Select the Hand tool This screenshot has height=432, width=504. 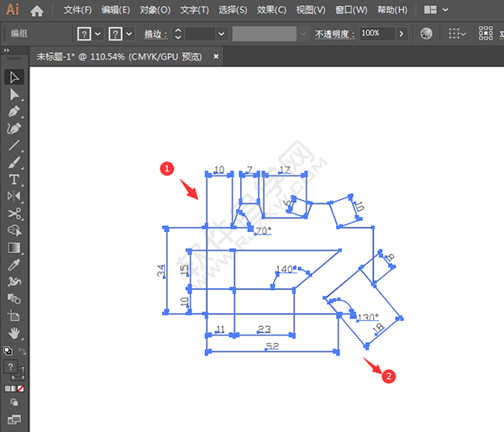tap(14, 333)
